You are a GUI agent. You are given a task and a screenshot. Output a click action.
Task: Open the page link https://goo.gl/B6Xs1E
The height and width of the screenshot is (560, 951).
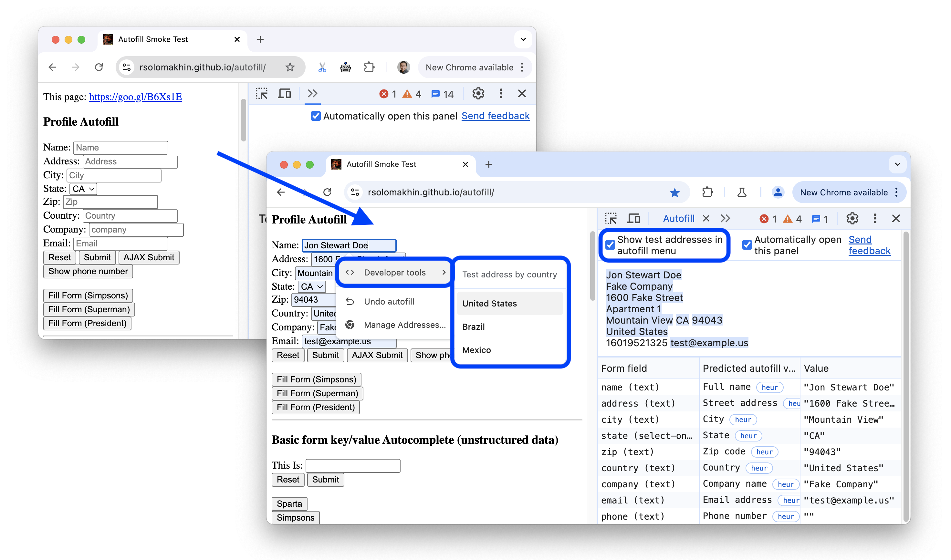(x=135, y=97)
